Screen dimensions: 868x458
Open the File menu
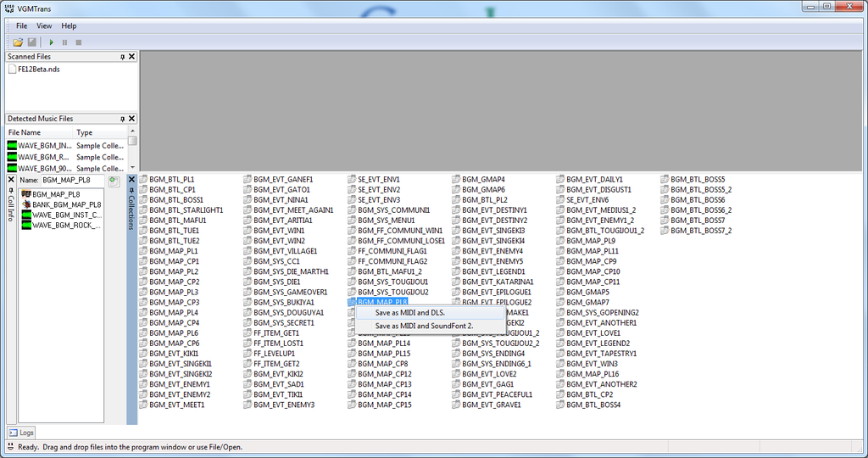click(21, 26)
